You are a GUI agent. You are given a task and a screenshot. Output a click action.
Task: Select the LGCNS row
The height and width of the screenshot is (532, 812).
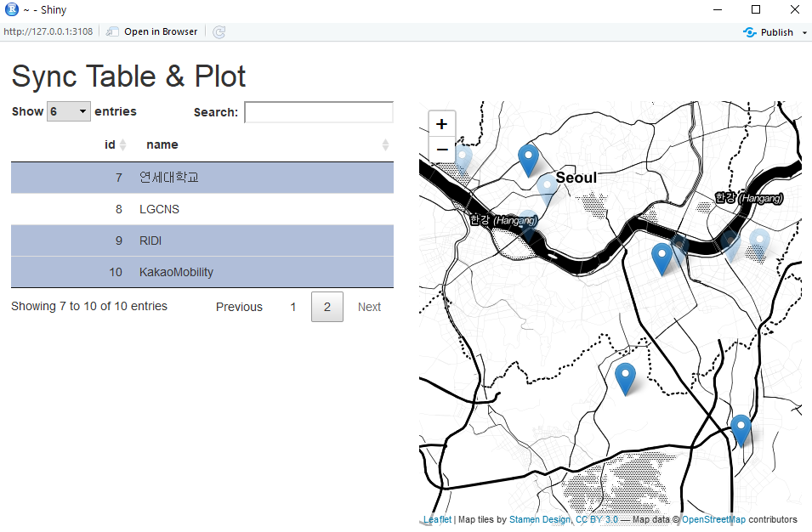point(202,209)
